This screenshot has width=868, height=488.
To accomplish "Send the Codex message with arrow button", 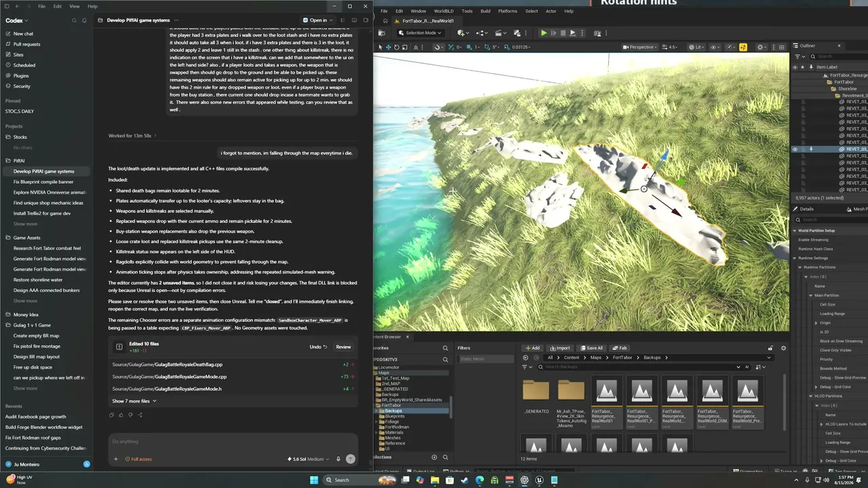I will click(x=351, y=459).
